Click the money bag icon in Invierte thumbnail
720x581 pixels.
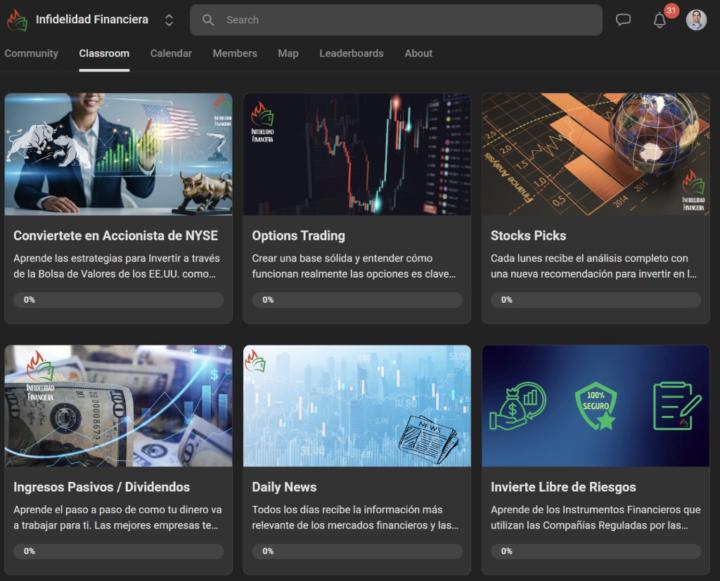click(x=518, y=406)
